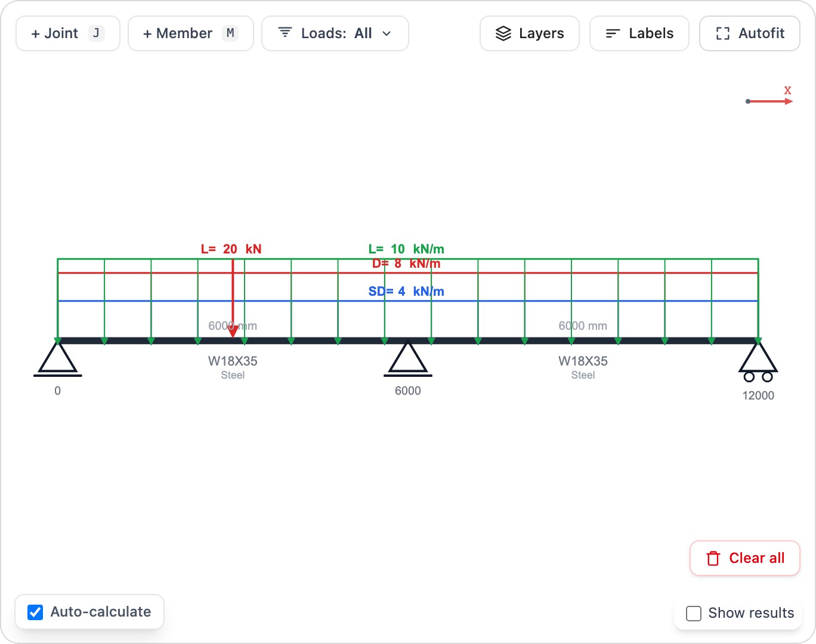Viewport: 816px width, 644px height.
Task: Select the red 20 kN point load arrow
Action: 233,298
